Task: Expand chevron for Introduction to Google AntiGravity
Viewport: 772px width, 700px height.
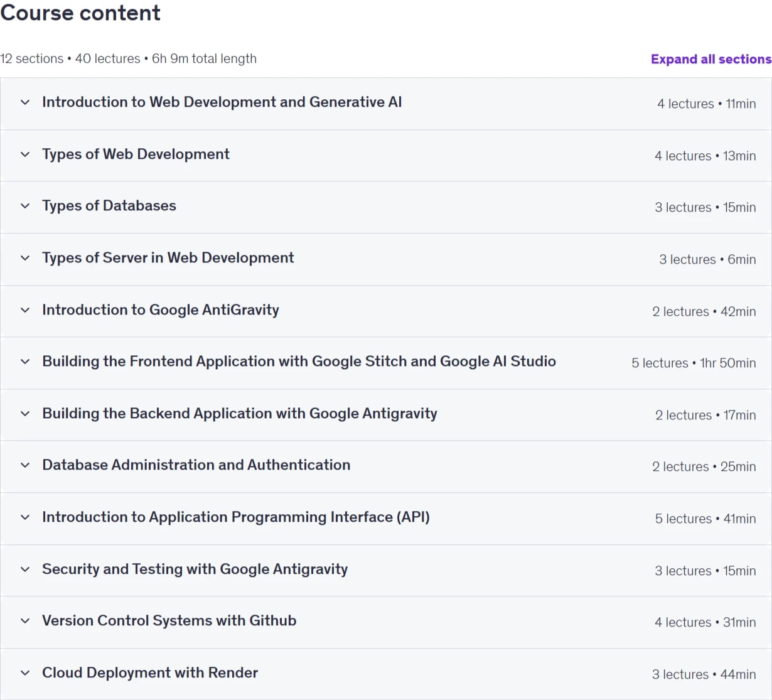Action: tap(25, 310)
